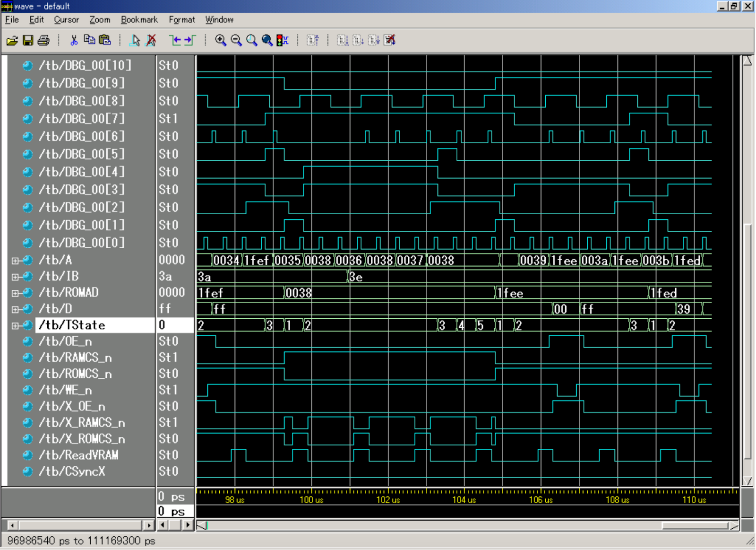Expand the /tb/ROMAD signal bus
Viewport: 756px width, 550px height.
tap(16, 292)
